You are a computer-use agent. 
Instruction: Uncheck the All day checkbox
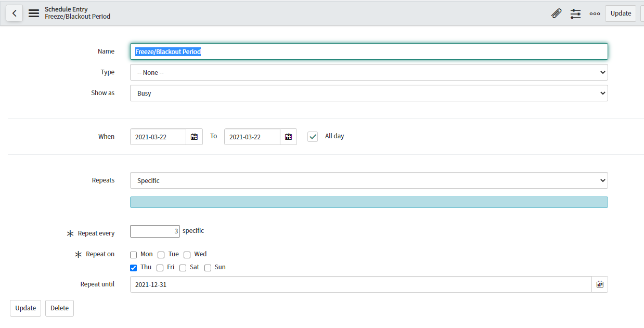312,136
